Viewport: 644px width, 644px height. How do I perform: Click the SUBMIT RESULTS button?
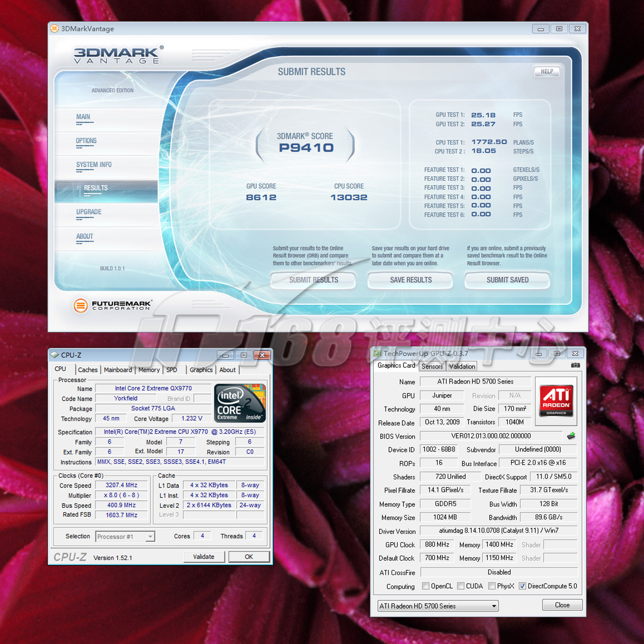click(313, 280)
